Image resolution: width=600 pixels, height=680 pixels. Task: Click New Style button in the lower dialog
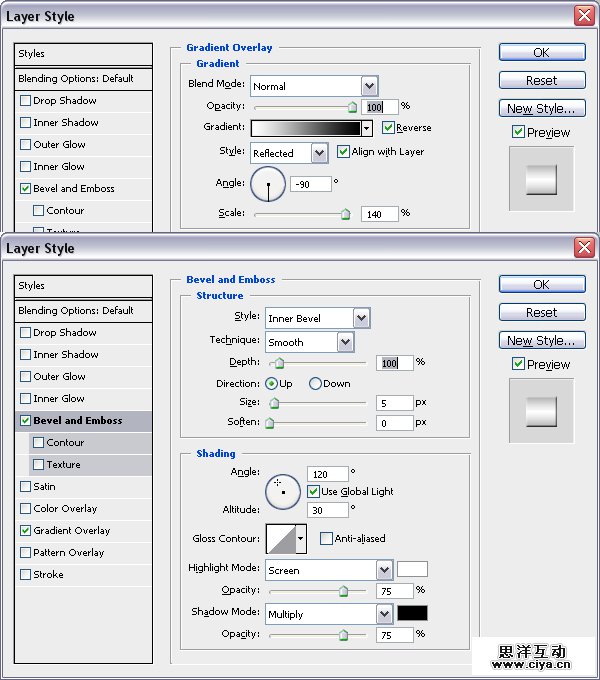(541, 340)
